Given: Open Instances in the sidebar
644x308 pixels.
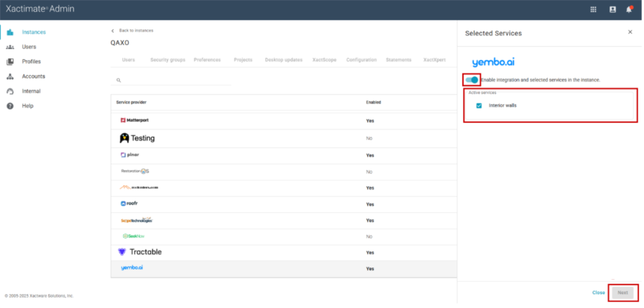Looking at the screenshot, I should [34, 32].
